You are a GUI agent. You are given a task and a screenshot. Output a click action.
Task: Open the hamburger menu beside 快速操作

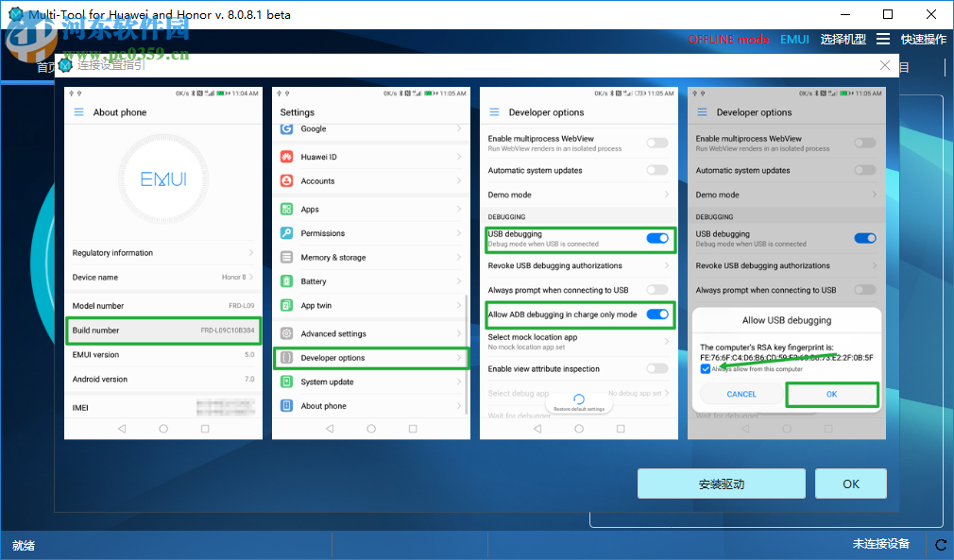pyautogui.click(x=884, y=40)
